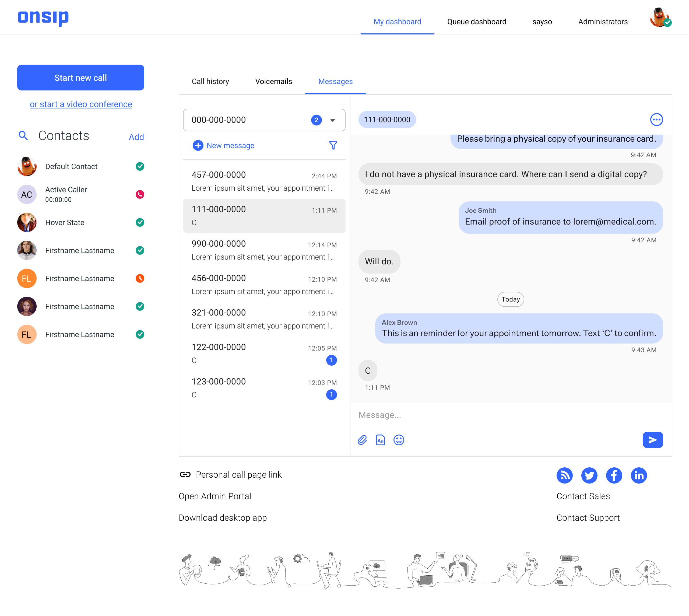The height and width of the screenshot is (616, 689).
Task: Click the Start new call button
Action: click(x=80, y=78)
